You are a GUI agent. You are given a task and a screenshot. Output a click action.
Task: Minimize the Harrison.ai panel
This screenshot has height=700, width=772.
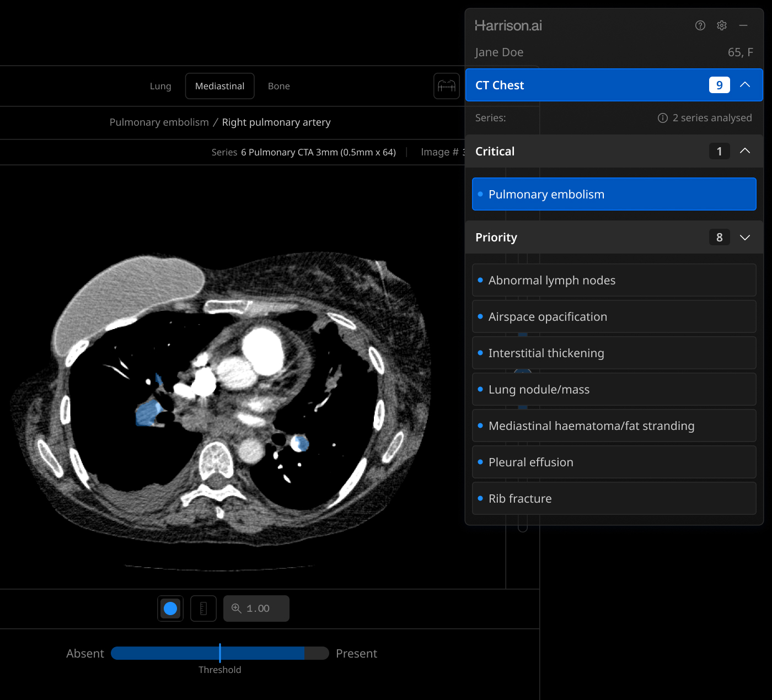(743, 25)
